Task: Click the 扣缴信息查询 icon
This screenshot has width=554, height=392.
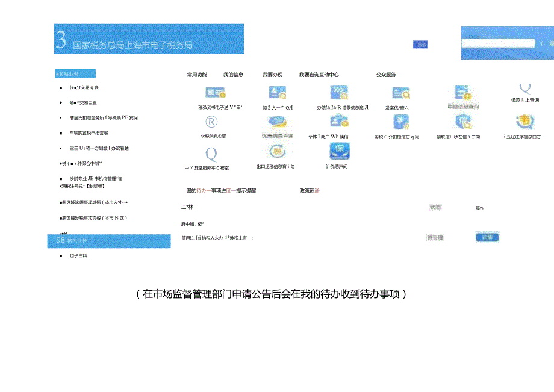Action: pos(402,123)
